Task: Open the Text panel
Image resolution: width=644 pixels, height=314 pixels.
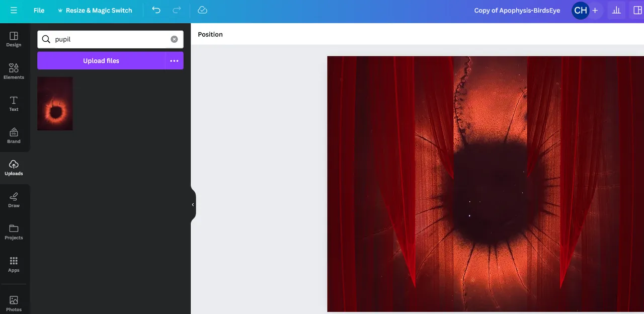Action: [14, 104]
